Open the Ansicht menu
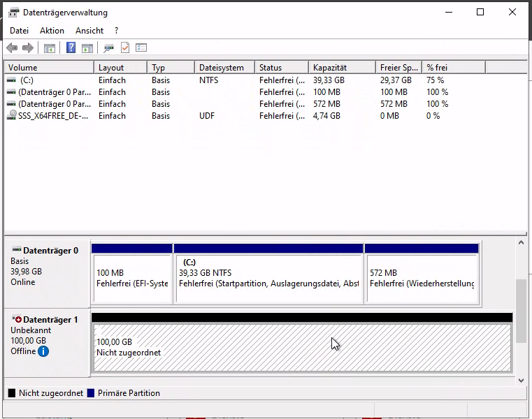Screen dimensions: 532x419 (89, 31)
